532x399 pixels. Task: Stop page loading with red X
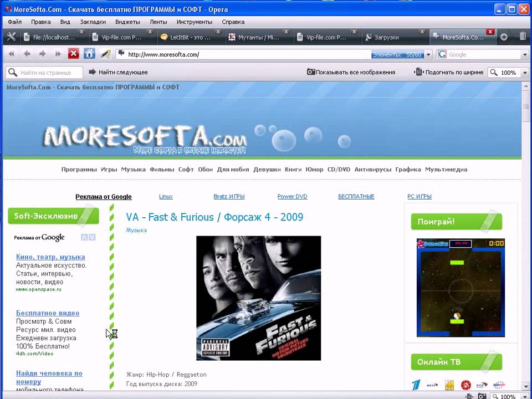[73, 54]
